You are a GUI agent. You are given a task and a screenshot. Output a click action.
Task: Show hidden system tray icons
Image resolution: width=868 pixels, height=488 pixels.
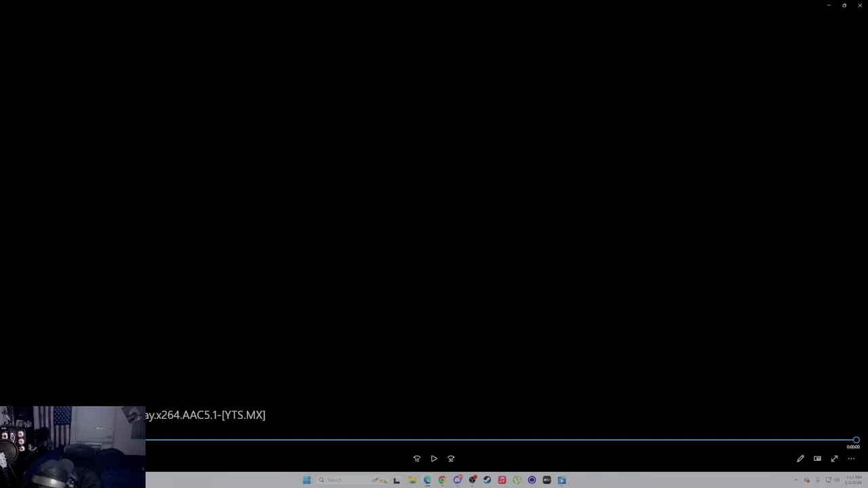click(x=796, y=480)
